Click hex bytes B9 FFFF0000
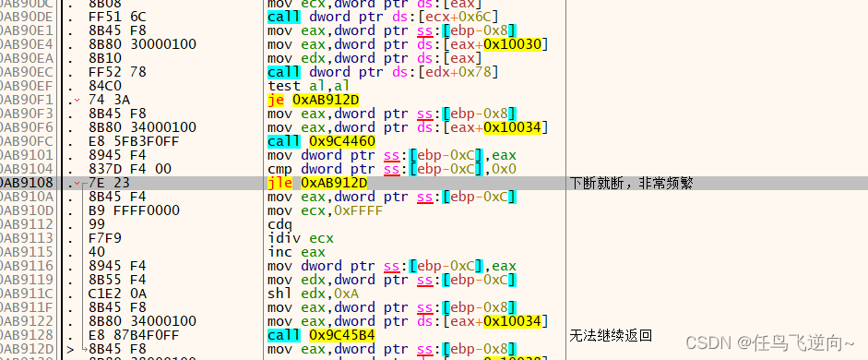 (x=134, y=211)
